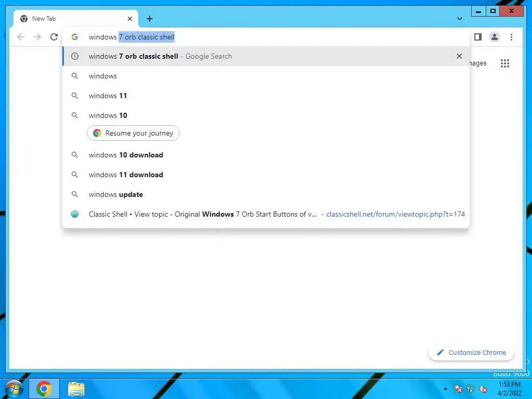Reload the page with refresh icon
This screenshot has width=532, height=399.
54,37
